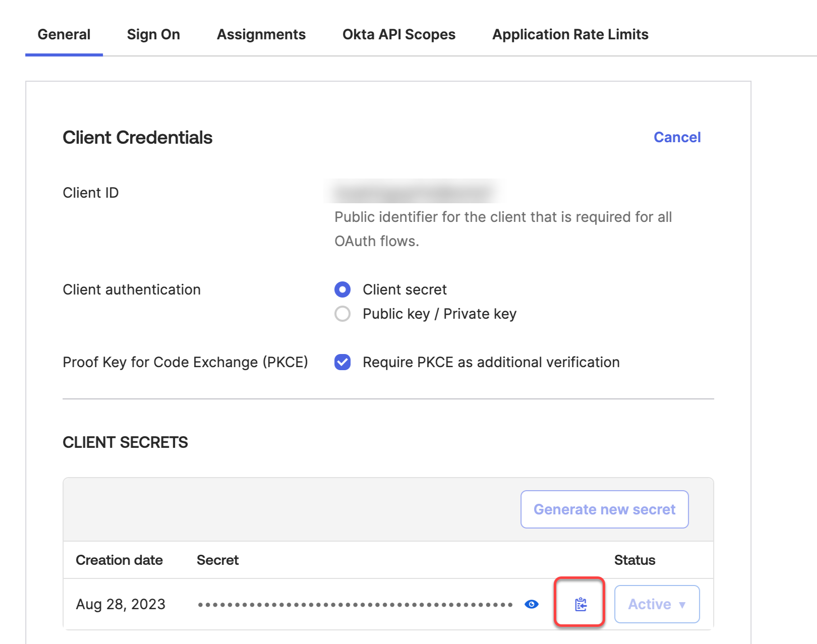
Task: Click Generate new secret button
Action: (x=604, y=509)
